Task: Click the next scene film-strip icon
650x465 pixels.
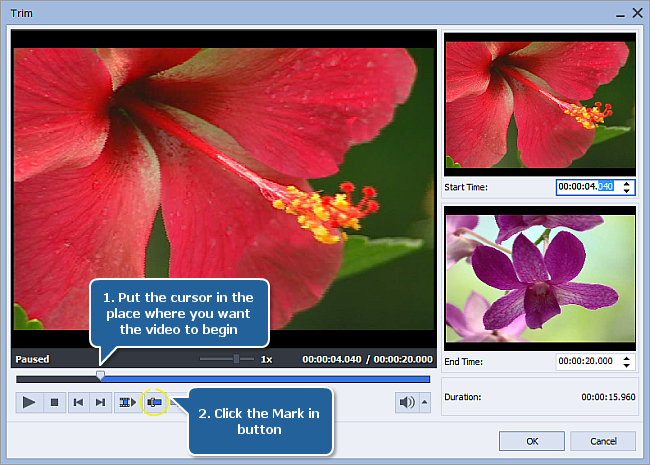Action: (x=127, y=402)
